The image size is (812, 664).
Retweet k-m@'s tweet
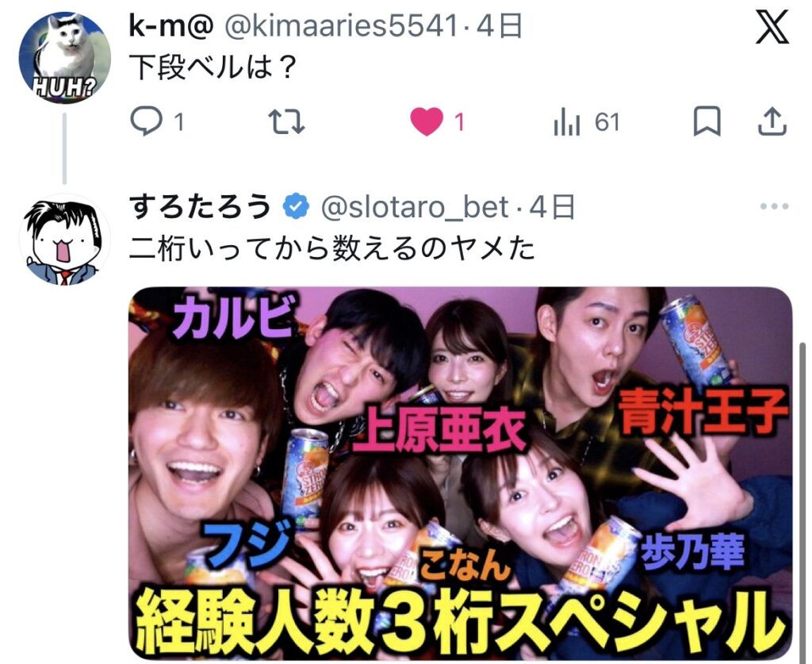(x=286, y=122)
